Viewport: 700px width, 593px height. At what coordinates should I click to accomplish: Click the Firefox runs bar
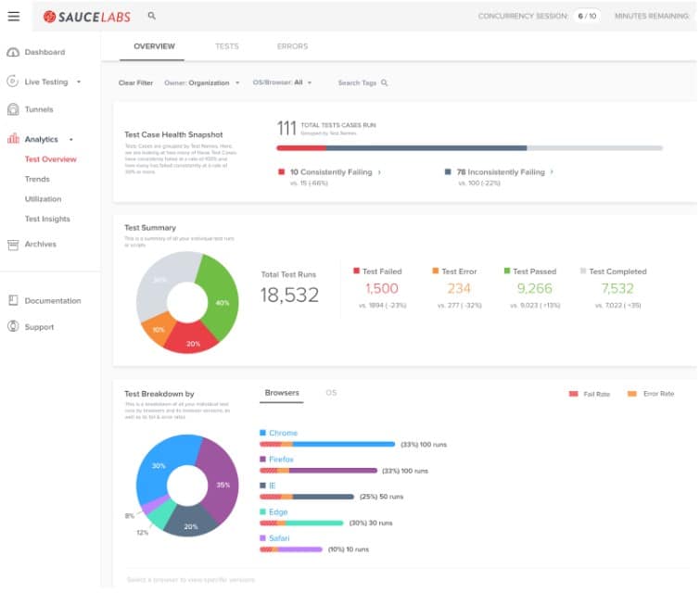pyautogui.click(x=318, y=471)
